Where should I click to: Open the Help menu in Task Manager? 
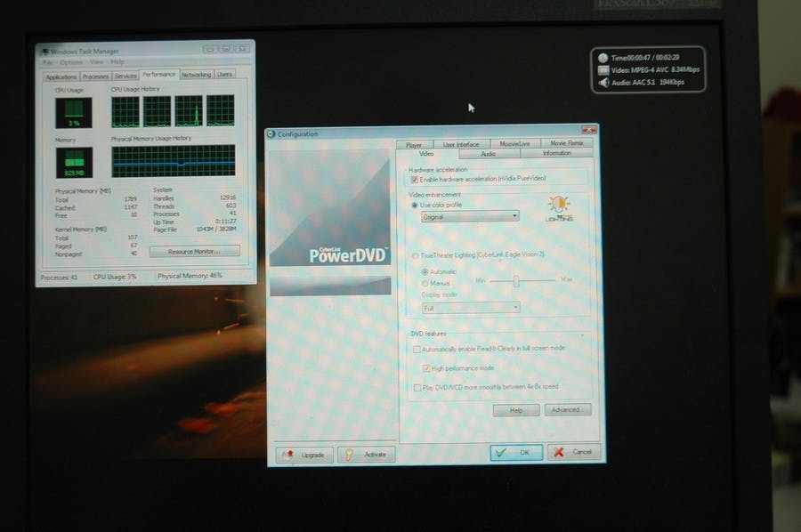(117, 62)
